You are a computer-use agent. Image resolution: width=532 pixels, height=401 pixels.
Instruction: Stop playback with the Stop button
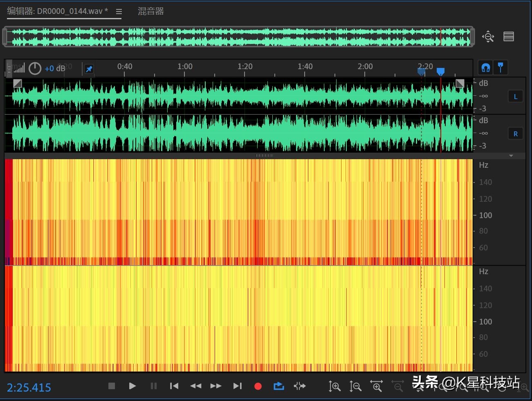pos(112,386)
